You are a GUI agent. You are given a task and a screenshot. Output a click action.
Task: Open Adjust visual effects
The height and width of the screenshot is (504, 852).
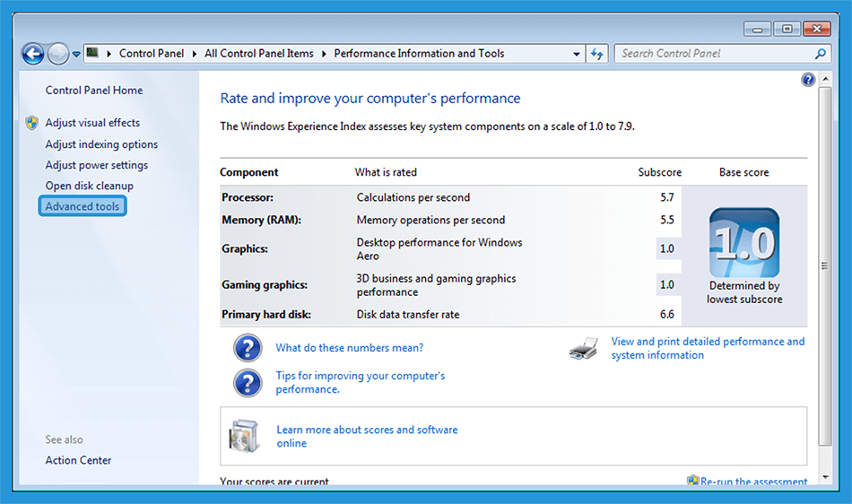point(92,123)
